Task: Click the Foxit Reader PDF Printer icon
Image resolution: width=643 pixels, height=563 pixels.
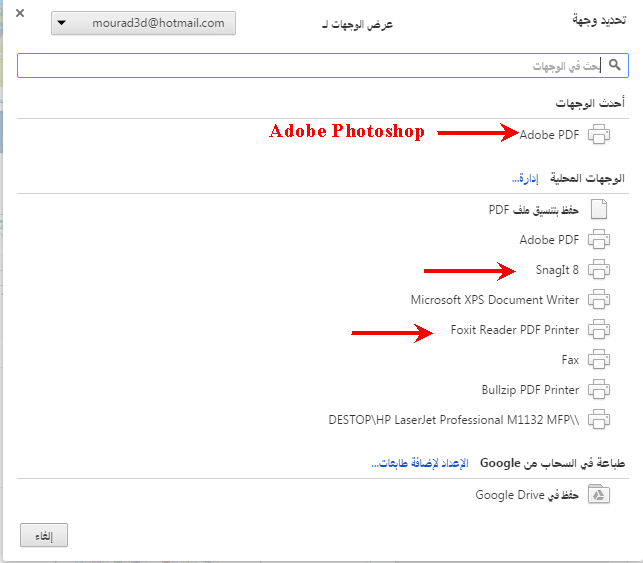Action: pos(599,329)
